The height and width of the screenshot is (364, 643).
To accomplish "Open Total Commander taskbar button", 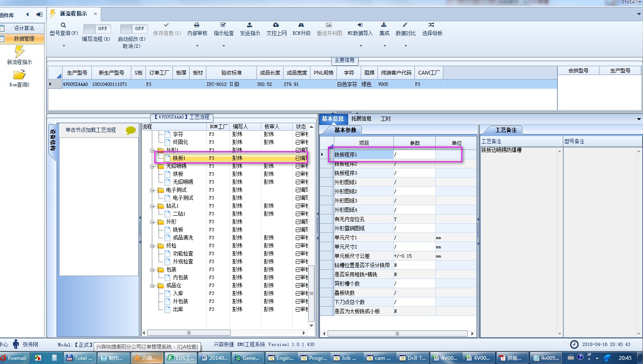I will pos(79,358).
